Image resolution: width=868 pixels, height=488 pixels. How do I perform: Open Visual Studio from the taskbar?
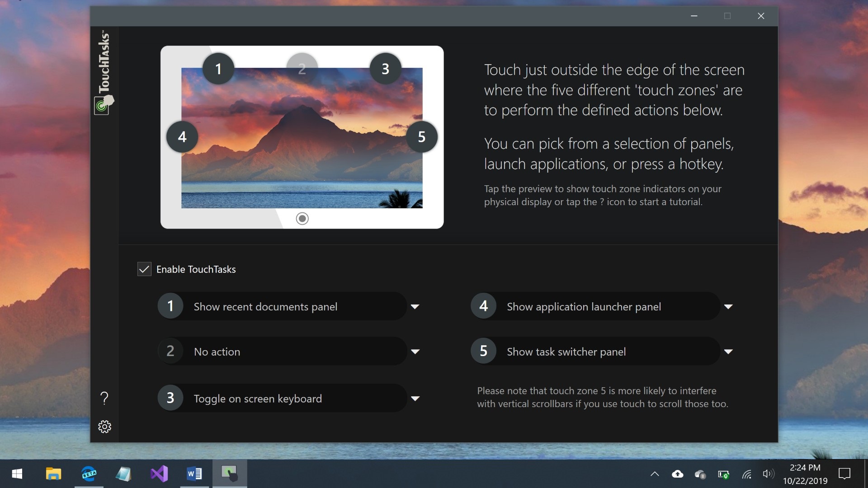pyautogui.click(x=159, y=474)
